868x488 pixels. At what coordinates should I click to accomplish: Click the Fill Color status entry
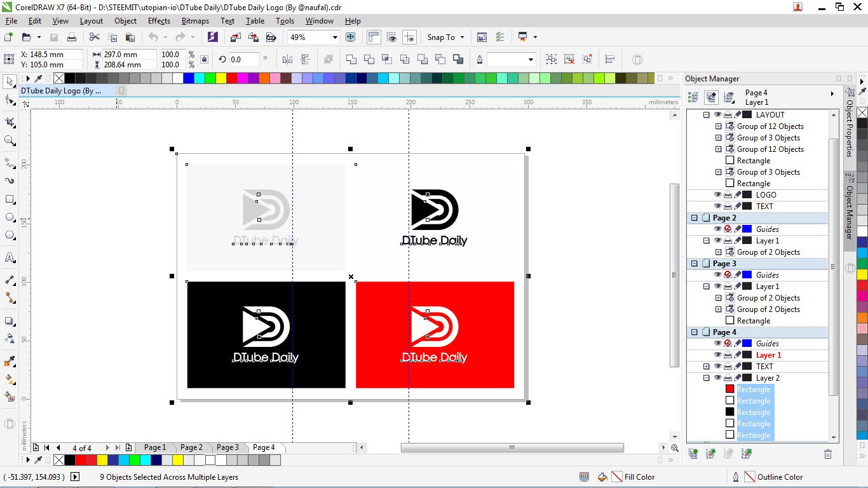tap(639, 477)
